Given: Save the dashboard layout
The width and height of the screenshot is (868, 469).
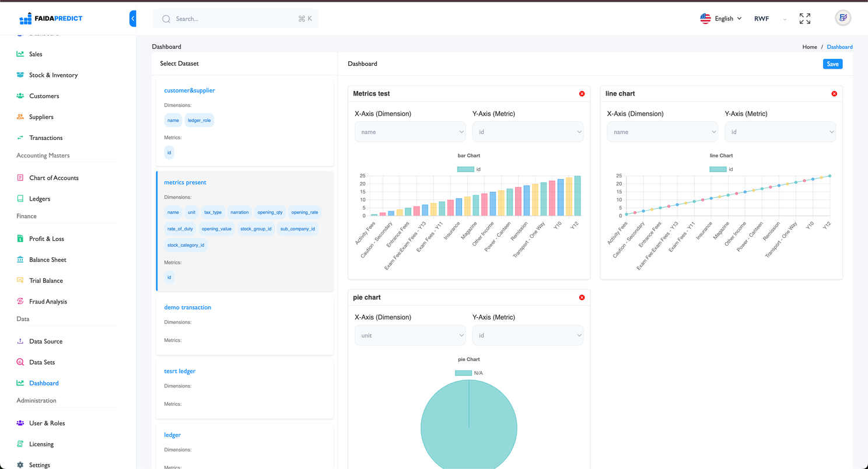Looking at the screenshot, I should coord(832,64).
